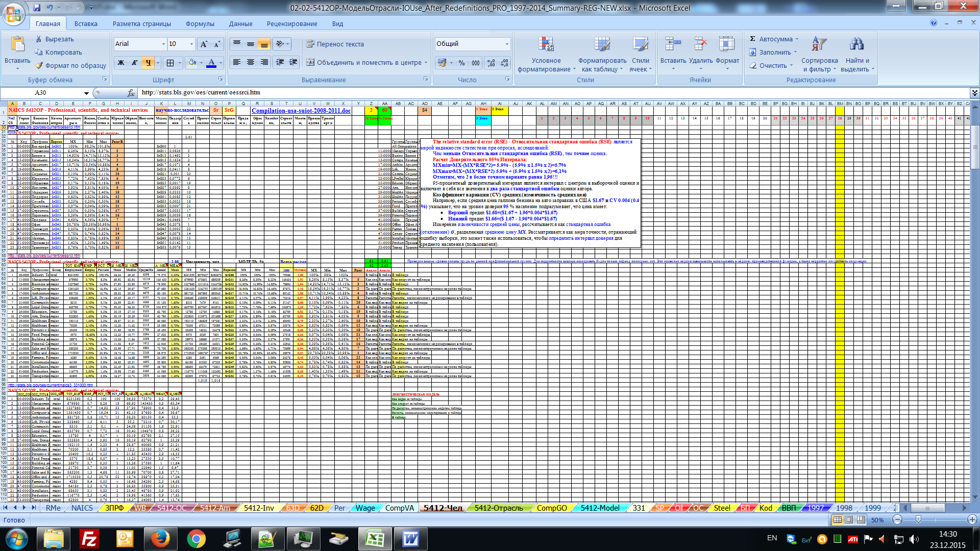Open the 5412-Отрасль sheet tab
Image resolution: width=980 pixels, height=551 pixels.
498,508
